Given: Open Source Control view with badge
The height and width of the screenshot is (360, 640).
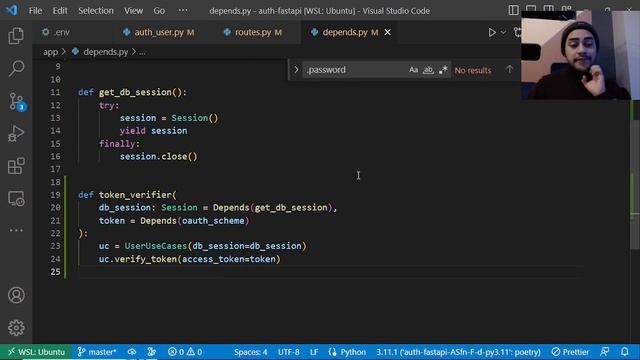Looking at the screenshot, I should 16,101.
